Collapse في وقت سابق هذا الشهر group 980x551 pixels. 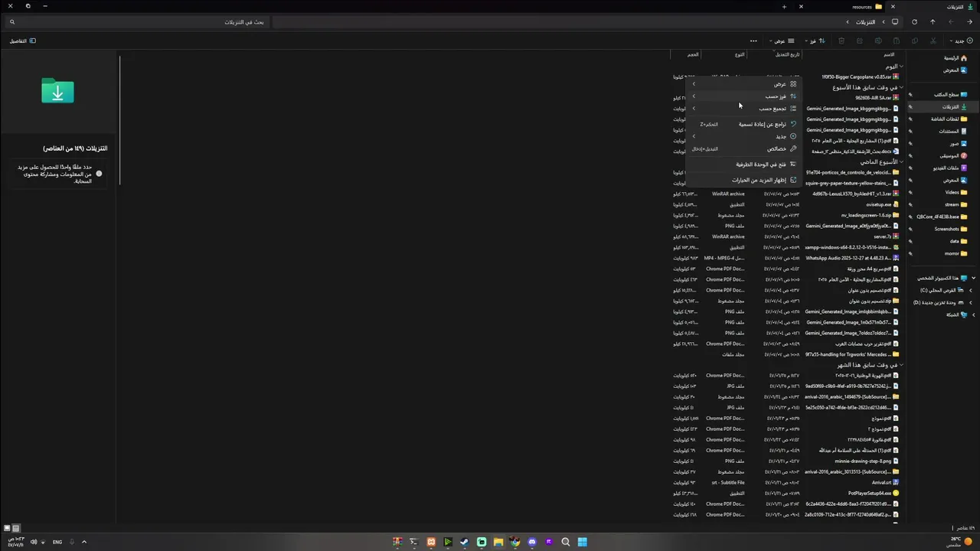pos(901,365)
